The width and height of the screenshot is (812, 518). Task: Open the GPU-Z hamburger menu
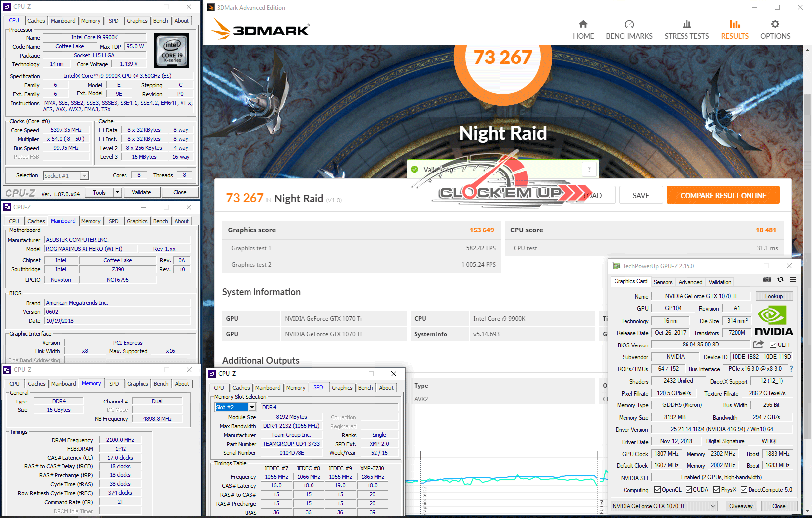[793, 280]
